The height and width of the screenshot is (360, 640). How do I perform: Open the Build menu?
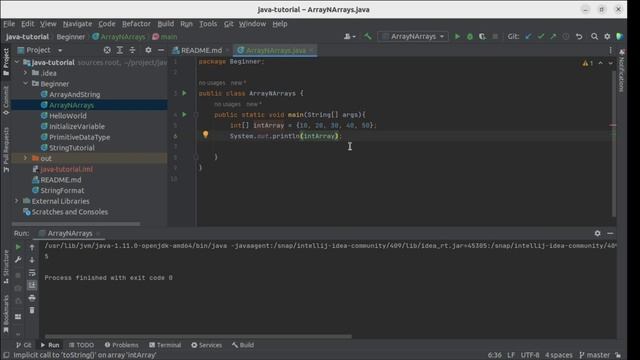click(166, 24)
